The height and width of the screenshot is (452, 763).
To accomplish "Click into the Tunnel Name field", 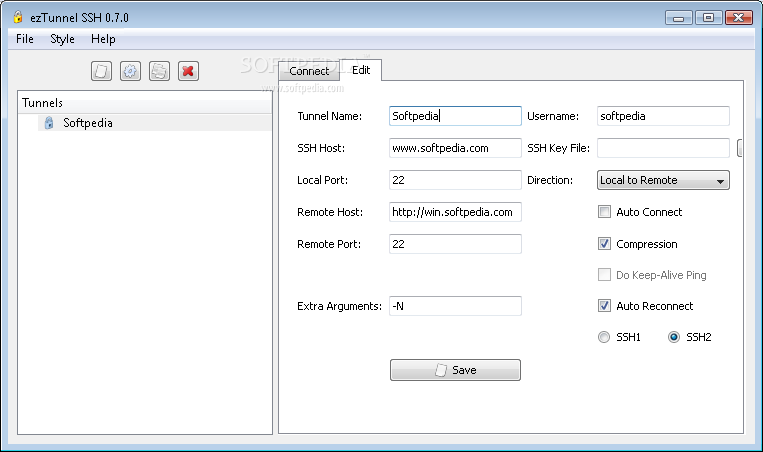I will [x=455, y=116].
